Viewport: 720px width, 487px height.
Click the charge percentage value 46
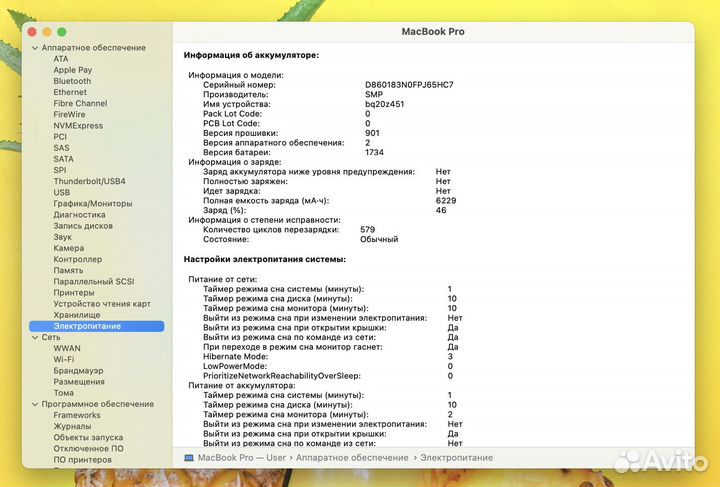(441, 210)
